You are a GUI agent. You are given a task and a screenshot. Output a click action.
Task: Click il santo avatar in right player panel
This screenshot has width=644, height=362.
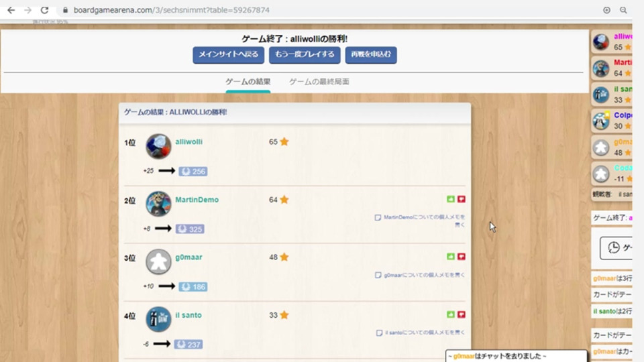[601, 95]
